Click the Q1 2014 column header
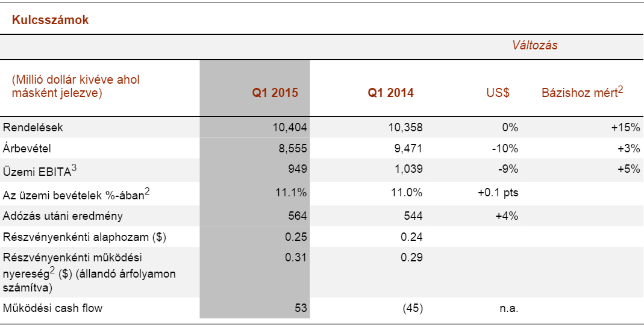This screenshot has width=644, height=327. pos(390,93)
